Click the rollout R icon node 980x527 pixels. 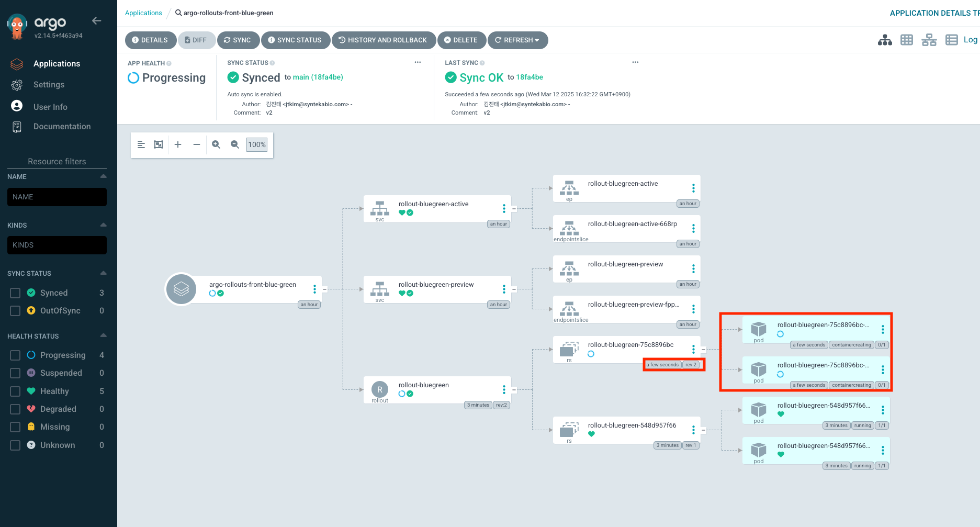click(380, 389)
